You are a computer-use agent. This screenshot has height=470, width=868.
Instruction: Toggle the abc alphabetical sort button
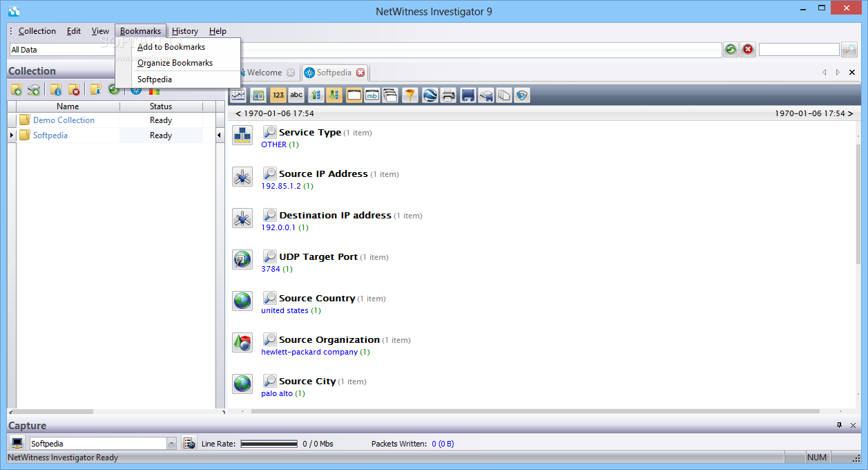coord(296,95)
